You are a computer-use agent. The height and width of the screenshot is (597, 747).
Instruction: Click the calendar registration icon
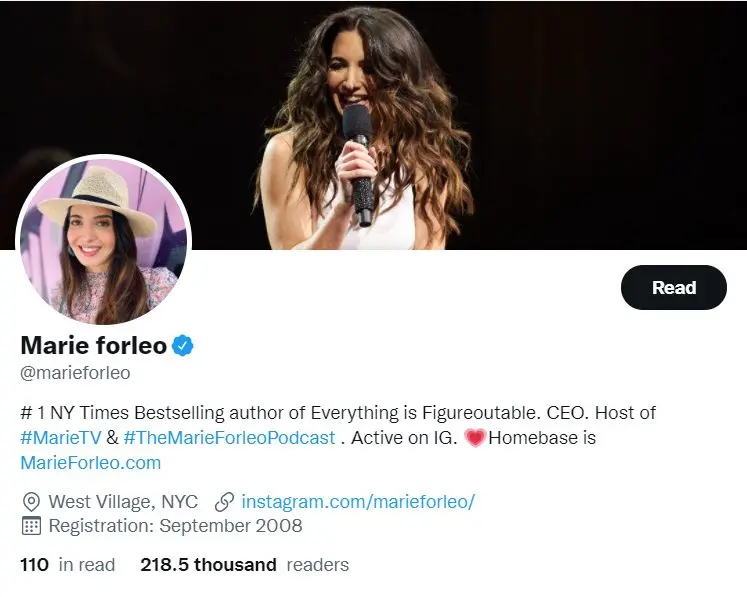click(x=31, y=525)
